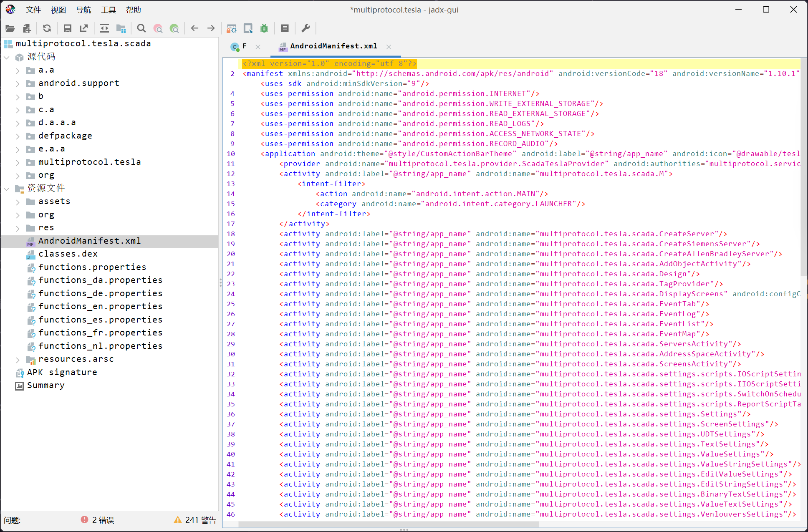This screenshot has width=808, height=532.
Task: Close the AndroidManifest.xml tab
Action: (389, 47)
